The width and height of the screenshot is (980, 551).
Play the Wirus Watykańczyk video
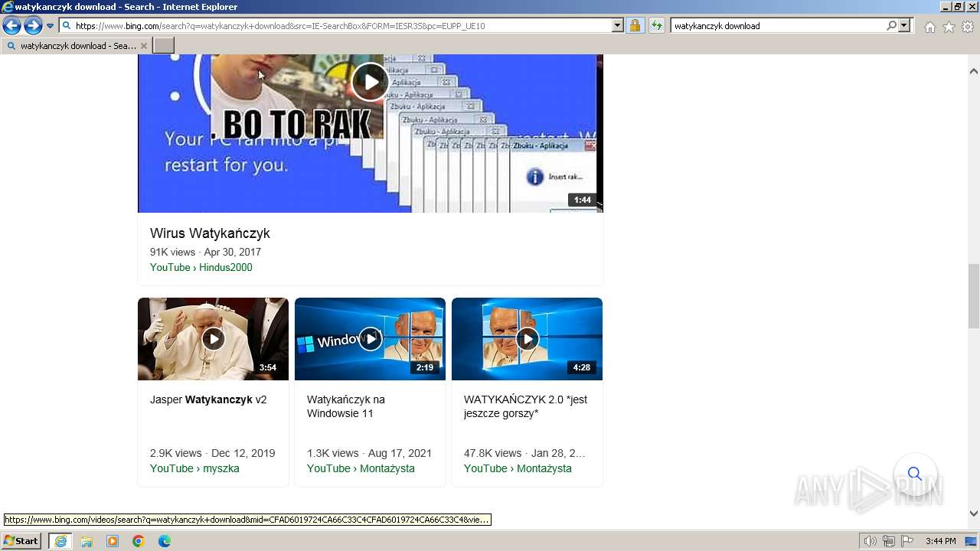point(371,82)
